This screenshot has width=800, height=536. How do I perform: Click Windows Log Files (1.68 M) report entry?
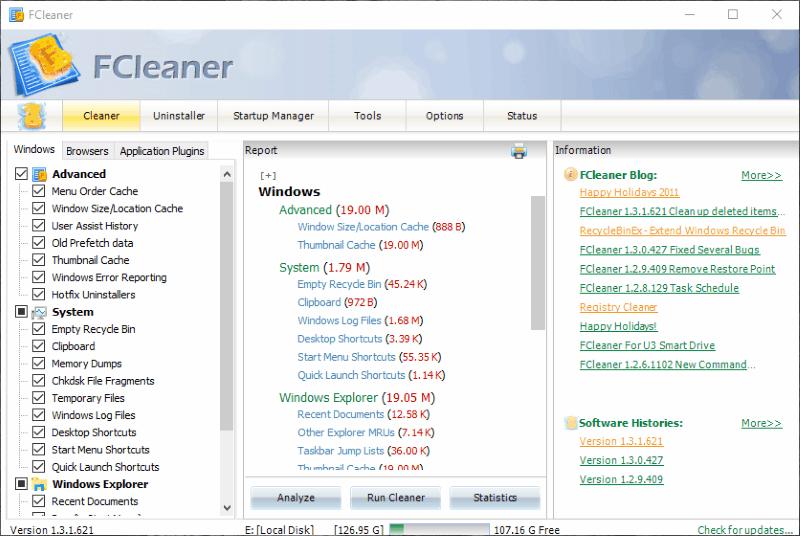360,320
